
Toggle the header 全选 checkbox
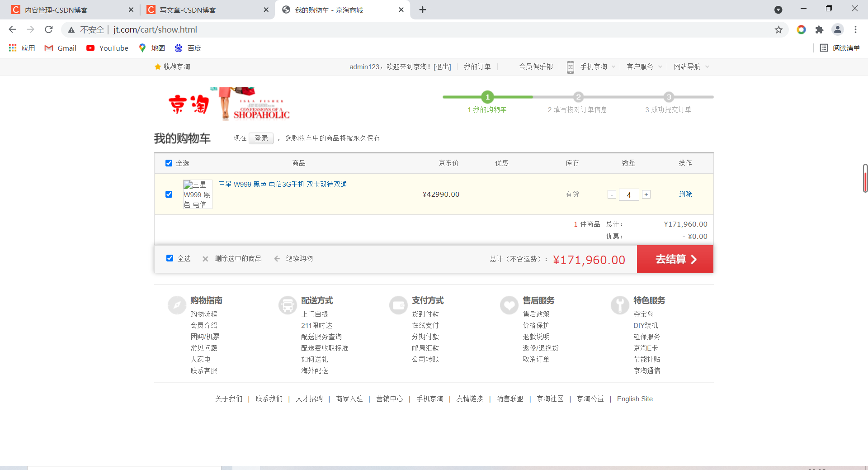point(169,163)
